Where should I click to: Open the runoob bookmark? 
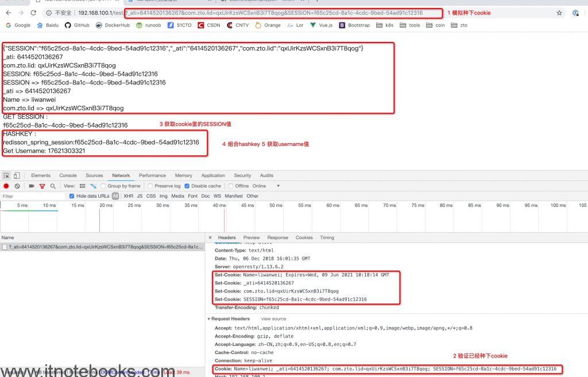149,25
